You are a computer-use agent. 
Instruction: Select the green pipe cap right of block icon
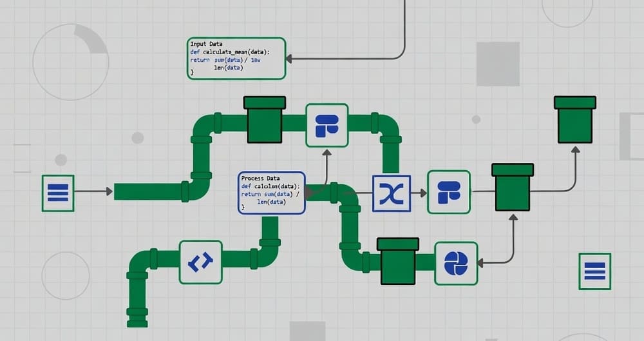[513, 187]
